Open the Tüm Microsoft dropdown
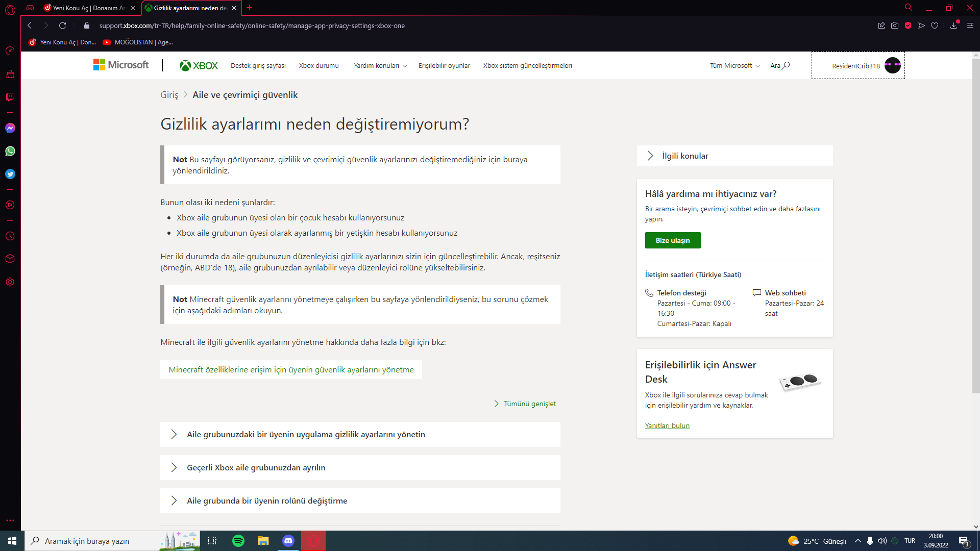Image resolution: width=980 pixels, height=551 pixels. click(734, 66)
